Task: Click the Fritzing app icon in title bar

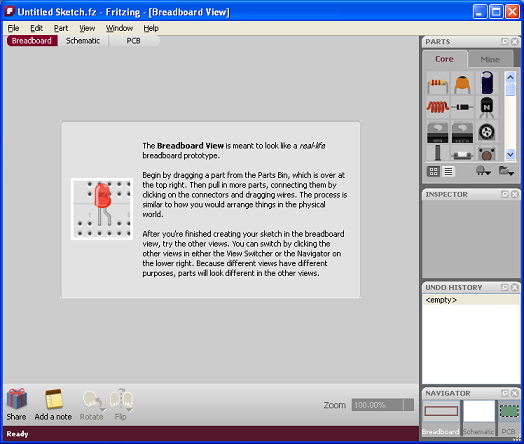Action: [x=10, y=12]
